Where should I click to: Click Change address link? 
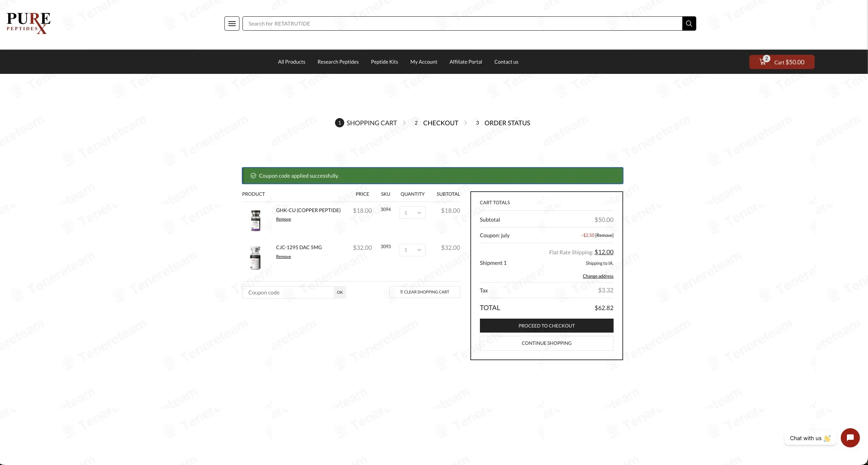point(598,276)
